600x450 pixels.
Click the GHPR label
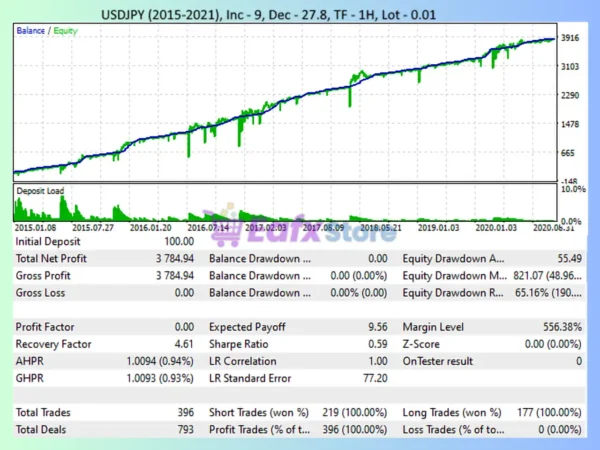tap(29, 378)
